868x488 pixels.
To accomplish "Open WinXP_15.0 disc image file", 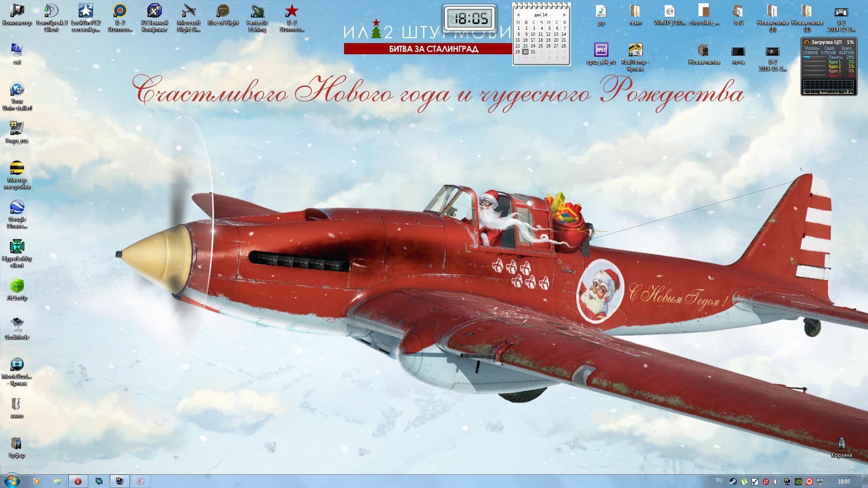I will [670, 14].
